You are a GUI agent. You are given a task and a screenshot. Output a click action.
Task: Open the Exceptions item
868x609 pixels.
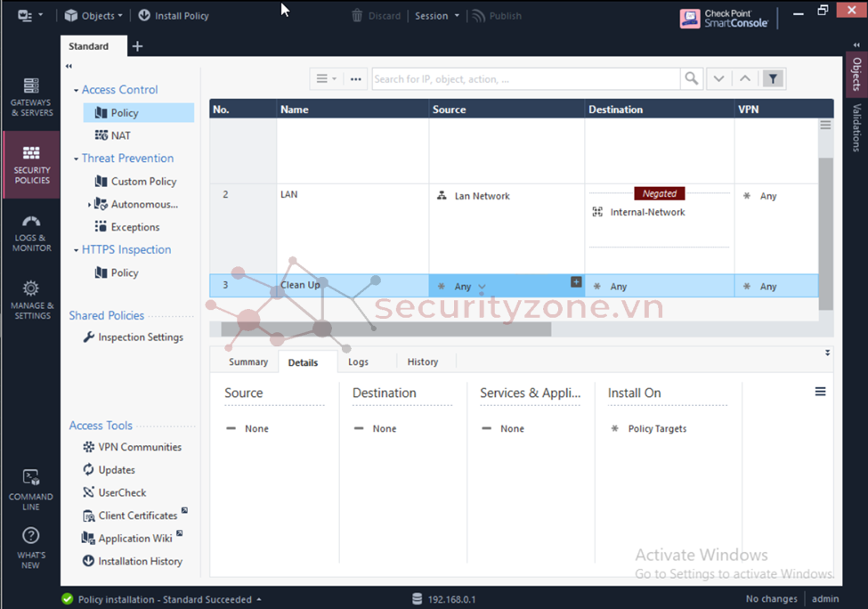127,226
